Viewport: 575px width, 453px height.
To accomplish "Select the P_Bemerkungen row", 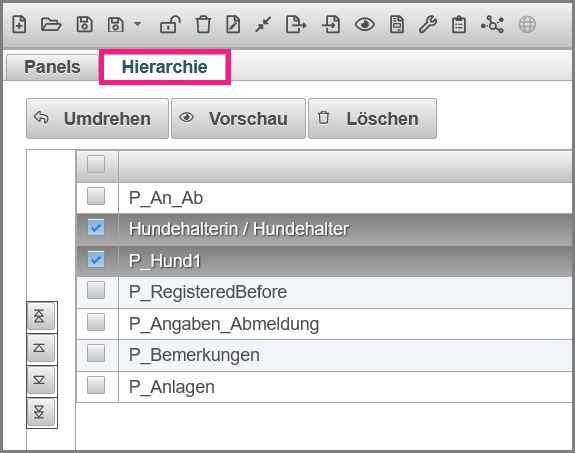I will tap(324, 355).
